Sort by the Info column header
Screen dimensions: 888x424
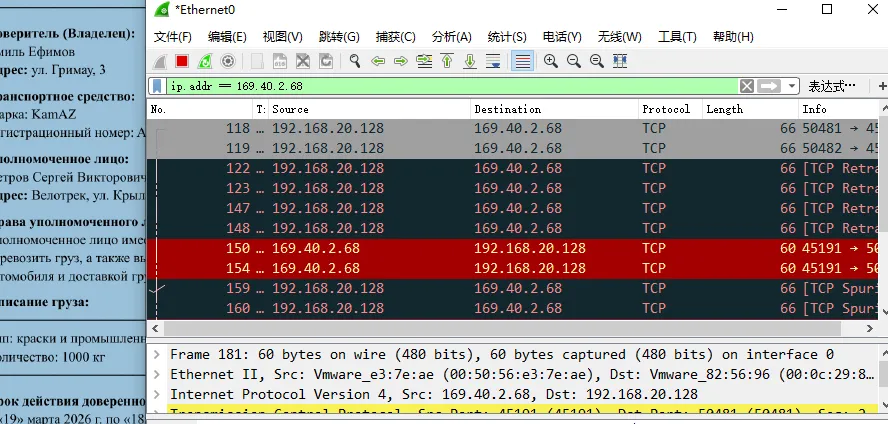point(838,109)
